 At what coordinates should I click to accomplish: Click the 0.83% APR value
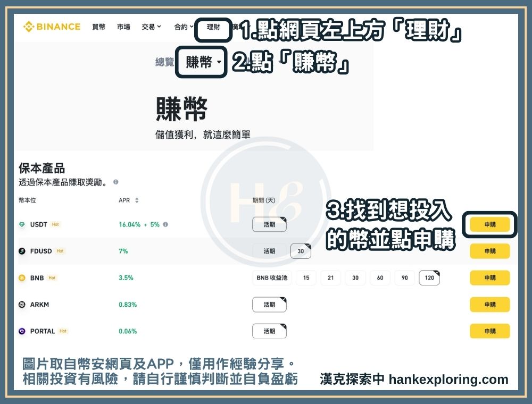128,305
